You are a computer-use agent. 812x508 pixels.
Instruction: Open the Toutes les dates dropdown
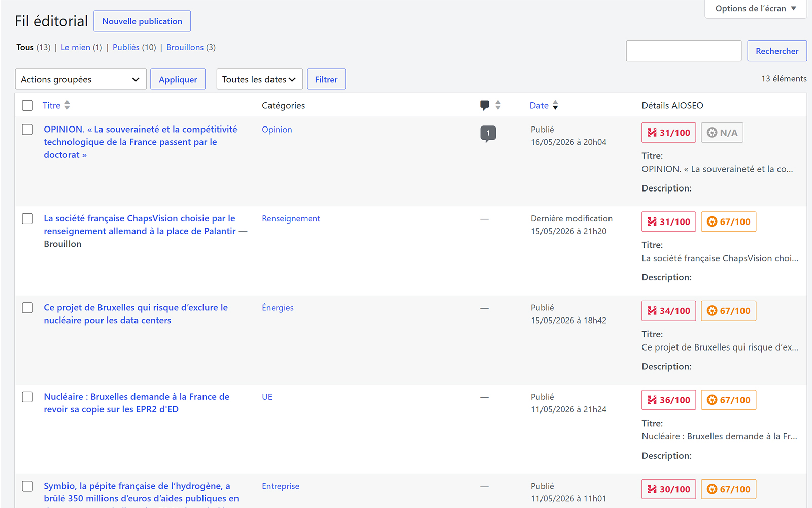tap(259, 79)
